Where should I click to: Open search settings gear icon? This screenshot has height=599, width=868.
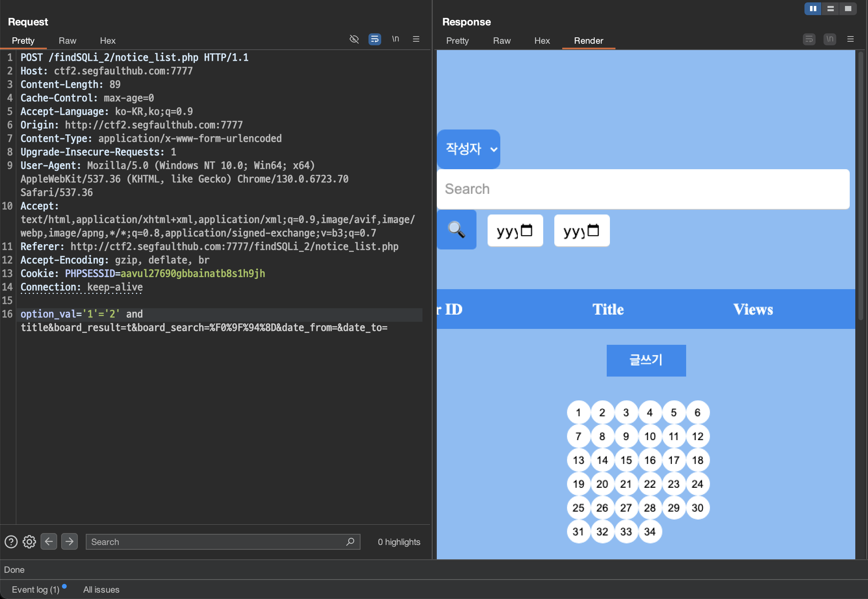click(29, 542)
